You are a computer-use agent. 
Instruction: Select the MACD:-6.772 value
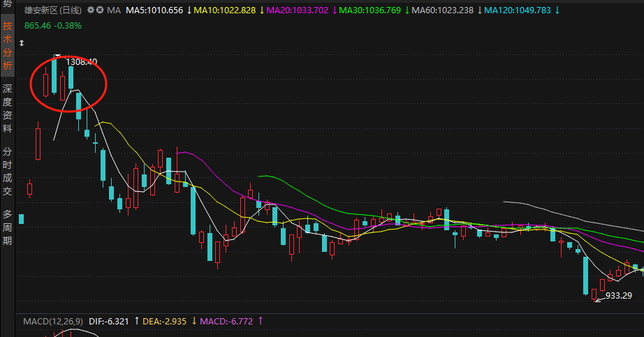tap(226, 322)
